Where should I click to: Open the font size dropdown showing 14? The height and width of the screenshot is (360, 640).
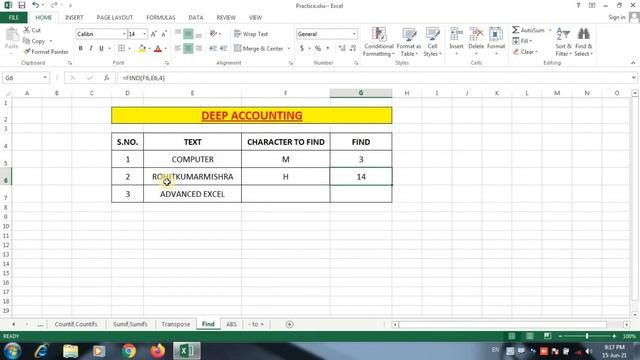pyautogui.click(x=144, y=34)
